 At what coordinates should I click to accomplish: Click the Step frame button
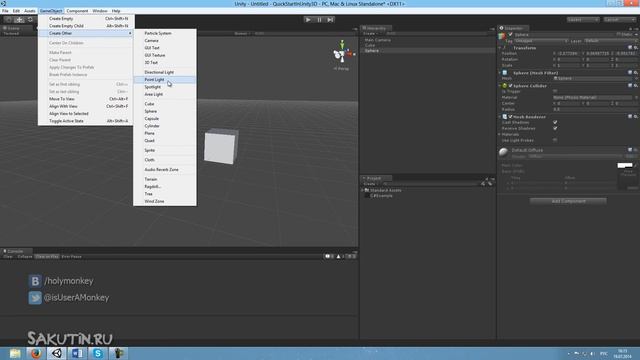pyautogui.click(x=330, y=20)
